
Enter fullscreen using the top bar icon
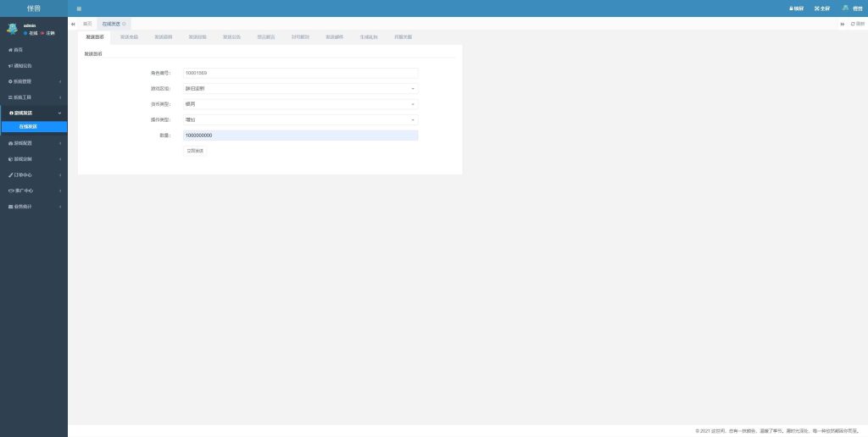pyautogui.click(x=821, y=8)
